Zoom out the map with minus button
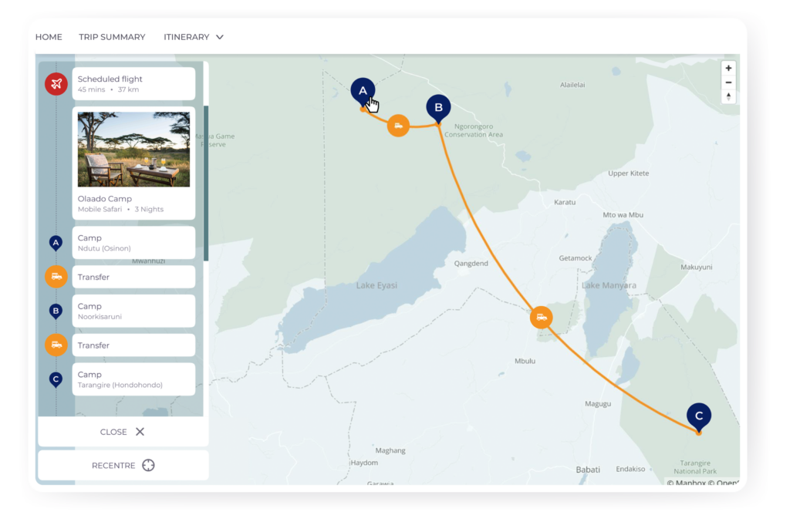790x532 pixels. [728, 82]
